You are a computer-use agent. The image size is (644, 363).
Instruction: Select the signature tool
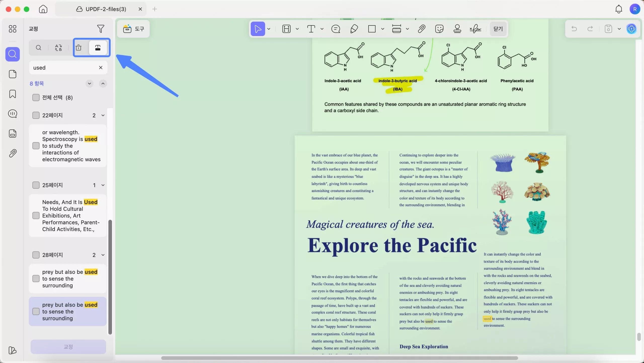click(475, 29)
